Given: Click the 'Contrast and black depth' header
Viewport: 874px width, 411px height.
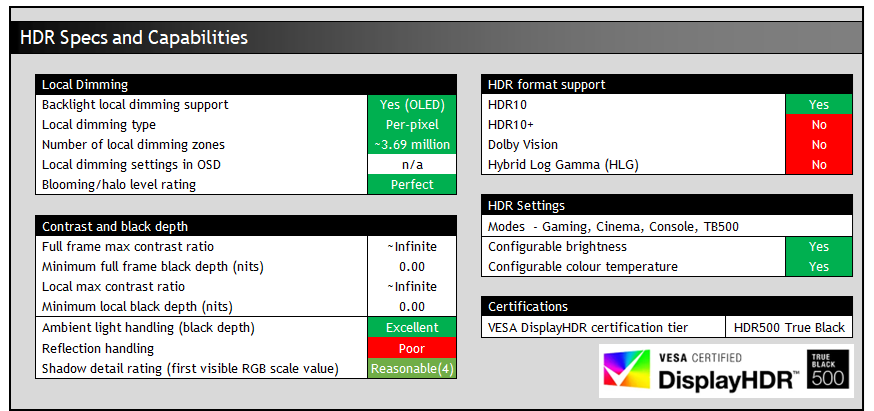Looking at the screenshot, I should [245, 226].
